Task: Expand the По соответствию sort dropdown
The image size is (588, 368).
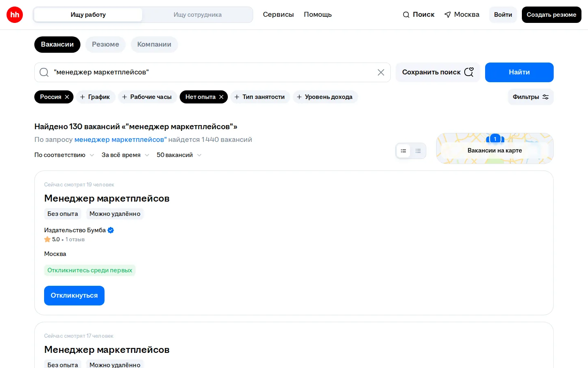Action: (x=64, y=155)
